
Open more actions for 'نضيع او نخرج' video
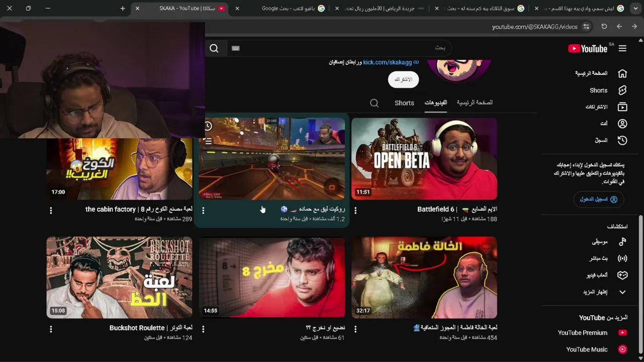click(x=203, y=329)
